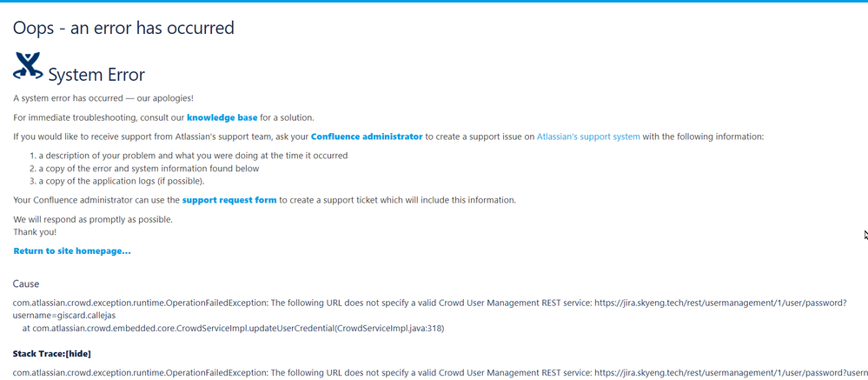
Task: Select the exception line below Stack Trace
Action: click(441, 373)
